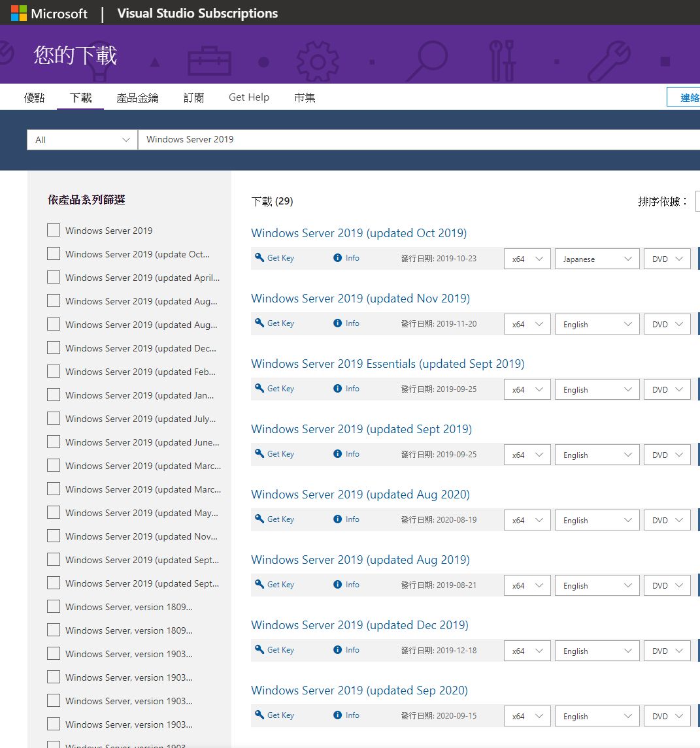Click the key icon in the 2019-09-25 non-Essentials row

259,453
